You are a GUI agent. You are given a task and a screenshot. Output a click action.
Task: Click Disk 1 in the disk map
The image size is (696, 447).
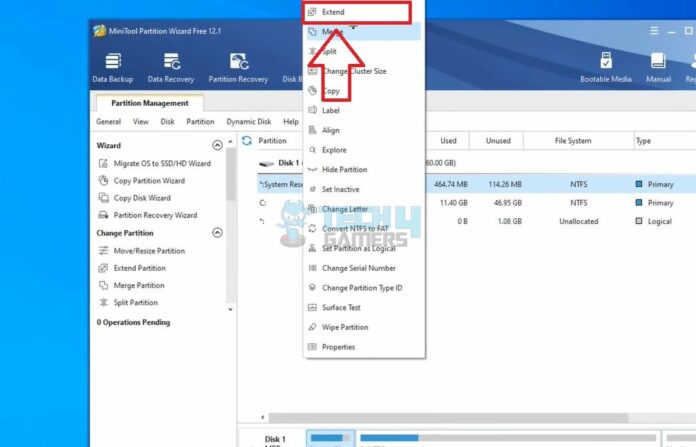(x=273, y=439)
